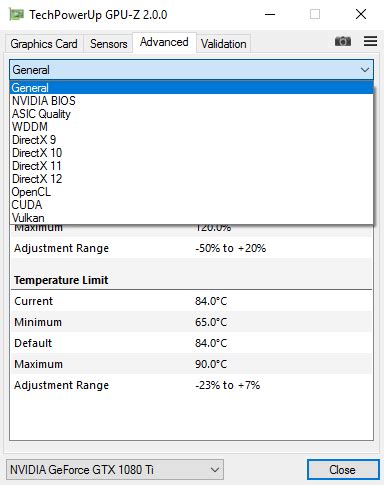The height and width of the screenshot is (485, 384).
Task: Choose the Vulkan entry
Action: coord(191,218)
